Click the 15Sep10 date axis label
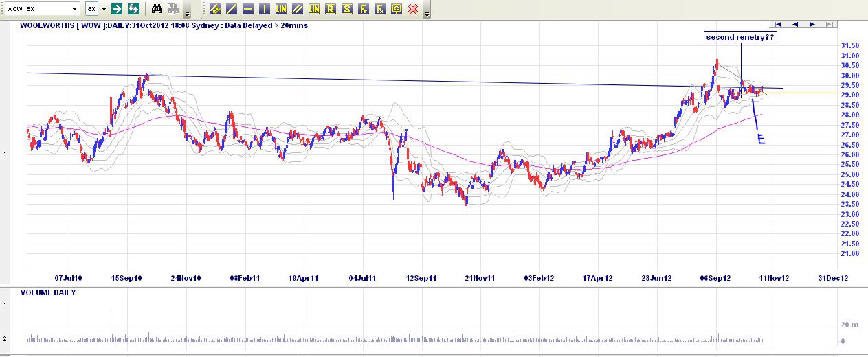The height and width of the screenshot is (357, 868). point(127,278)
